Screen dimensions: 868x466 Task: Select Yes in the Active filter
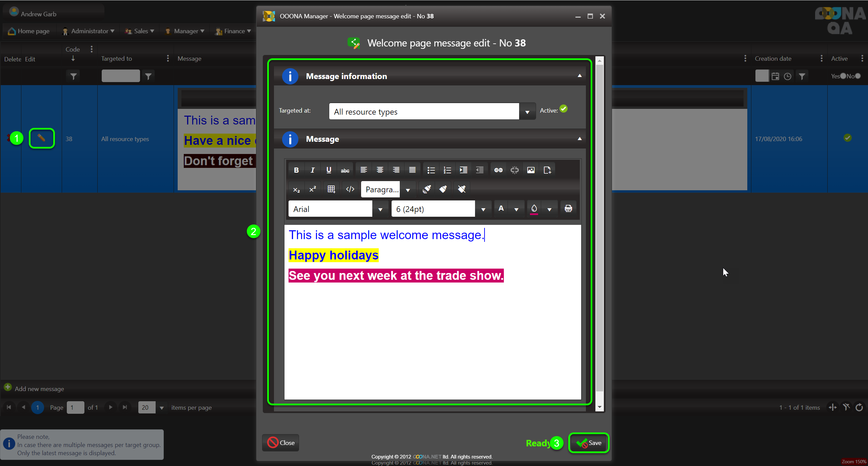pyautogui.click(x=843, y=76)
